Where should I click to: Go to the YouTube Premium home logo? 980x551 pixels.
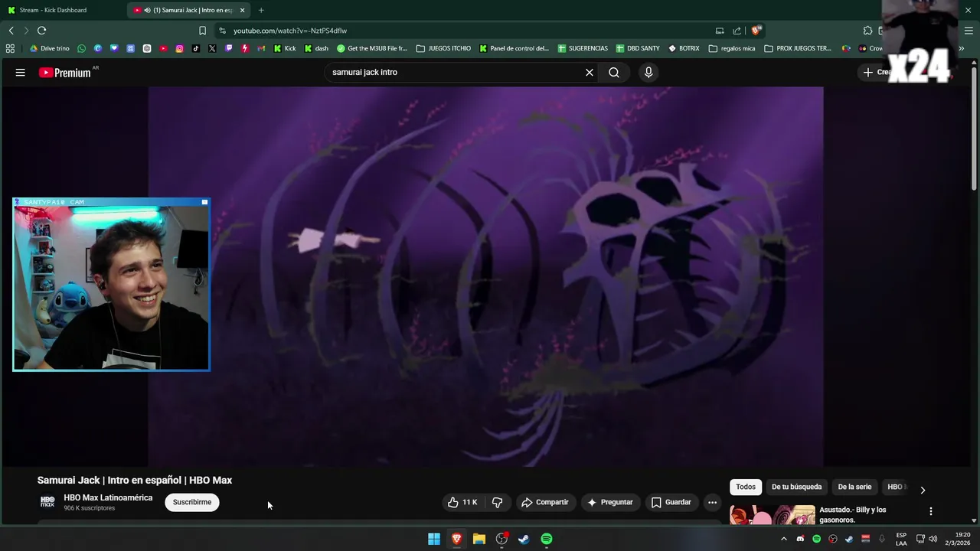65,73
